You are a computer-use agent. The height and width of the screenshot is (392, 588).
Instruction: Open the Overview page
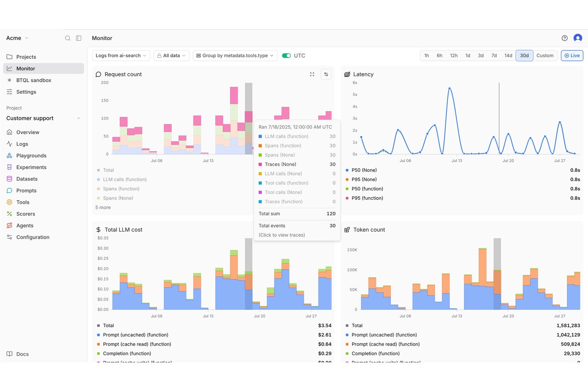(44, 132)
